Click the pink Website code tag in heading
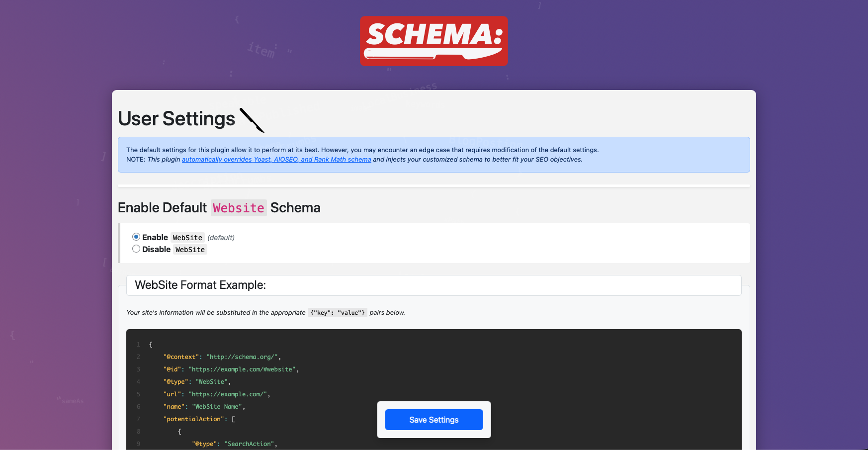 click(239, 208)
